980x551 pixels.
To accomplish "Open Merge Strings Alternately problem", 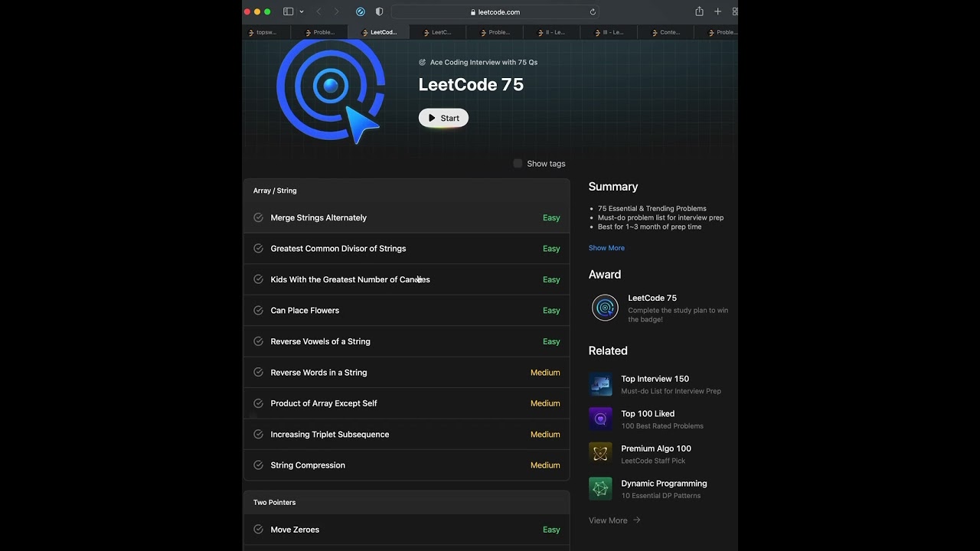I will coord(318,218).
